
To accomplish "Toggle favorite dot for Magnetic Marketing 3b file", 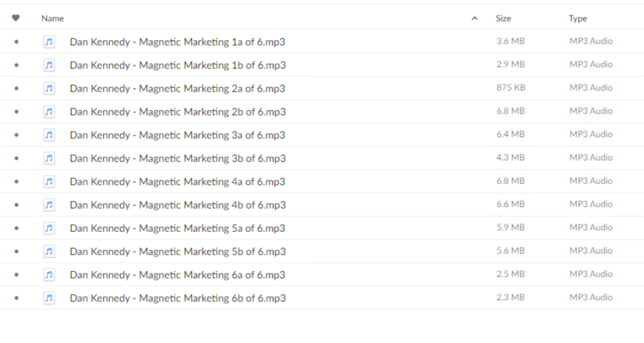I will click(x=16, y=158).
